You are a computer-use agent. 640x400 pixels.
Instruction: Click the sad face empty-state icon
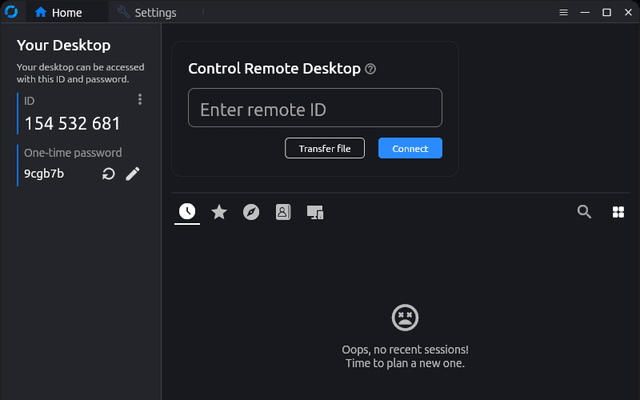pos(405,317)
